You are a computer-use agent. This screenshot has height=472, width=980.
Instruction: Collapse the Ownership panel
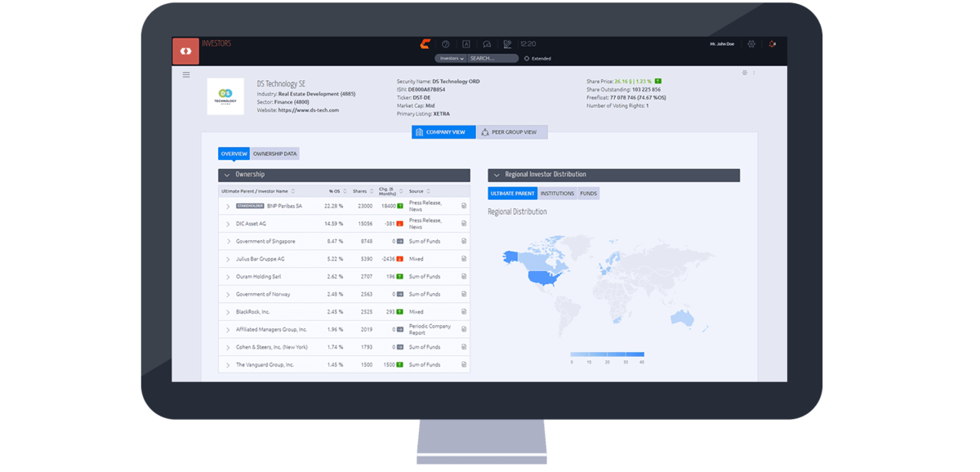pyautogui.click(x=227, y=175)
